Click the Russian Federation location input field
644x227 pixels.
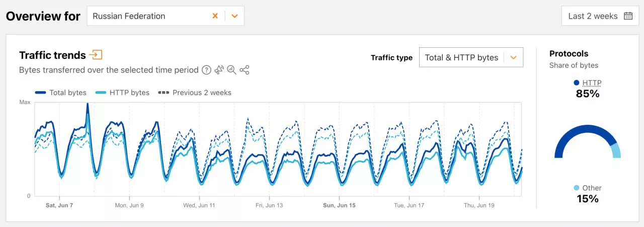click(x=148, y=16)
